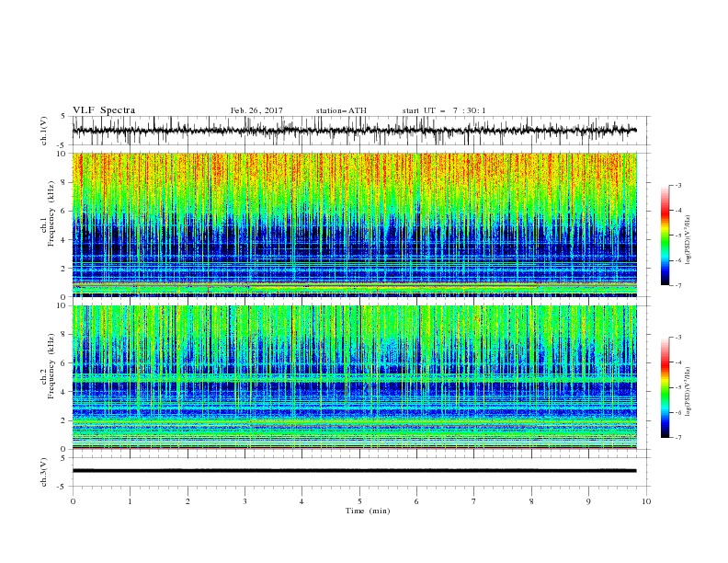The width and height of the screenshot is (728, 563).
Task: Click time axis tick label "5"
Action: coord(359,501)
